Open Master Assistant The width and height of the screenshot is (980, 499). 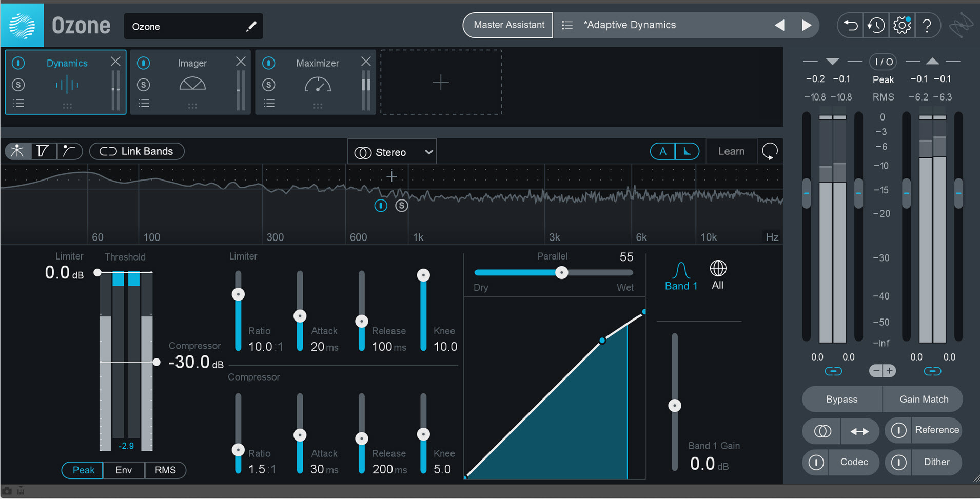(x=508, y=25)
